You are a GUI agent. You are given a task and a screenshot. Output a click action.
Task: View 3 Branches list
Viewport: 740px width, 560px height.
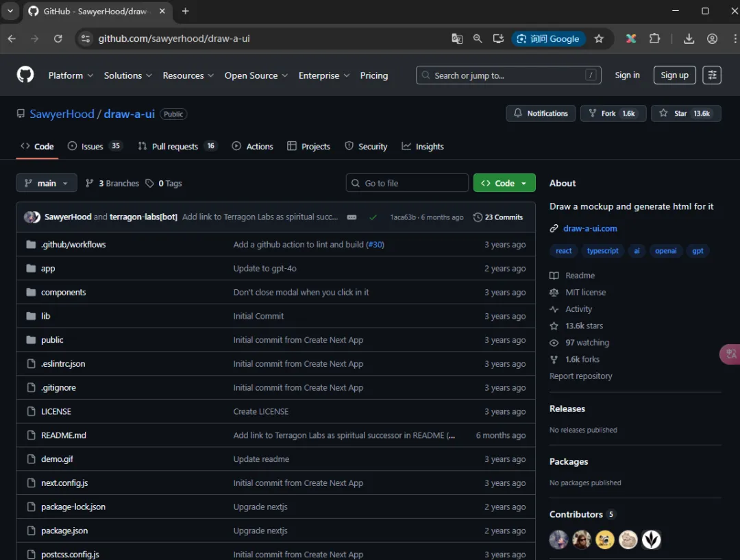coord(112,183)
